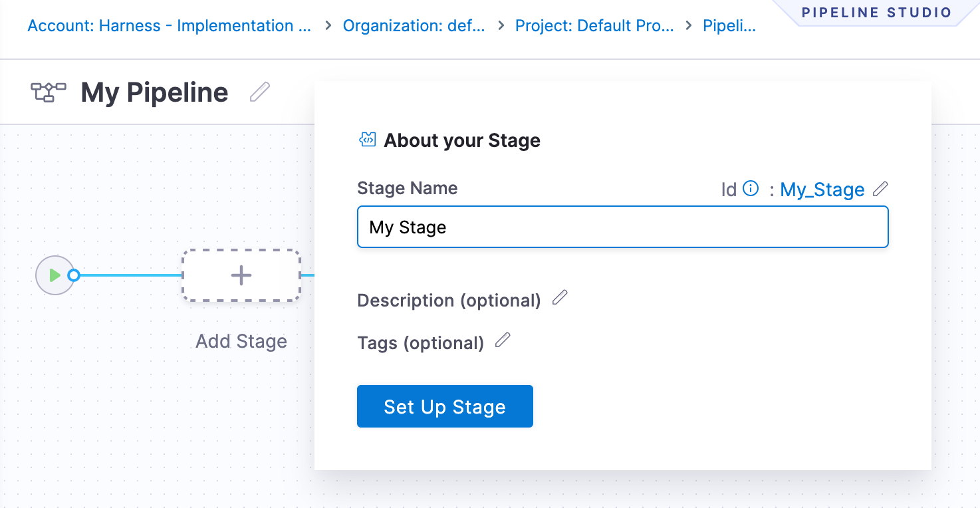Click the pipeline diagram icon near title
This screenshot has height=508, width=980.
(x=49, y=92)
